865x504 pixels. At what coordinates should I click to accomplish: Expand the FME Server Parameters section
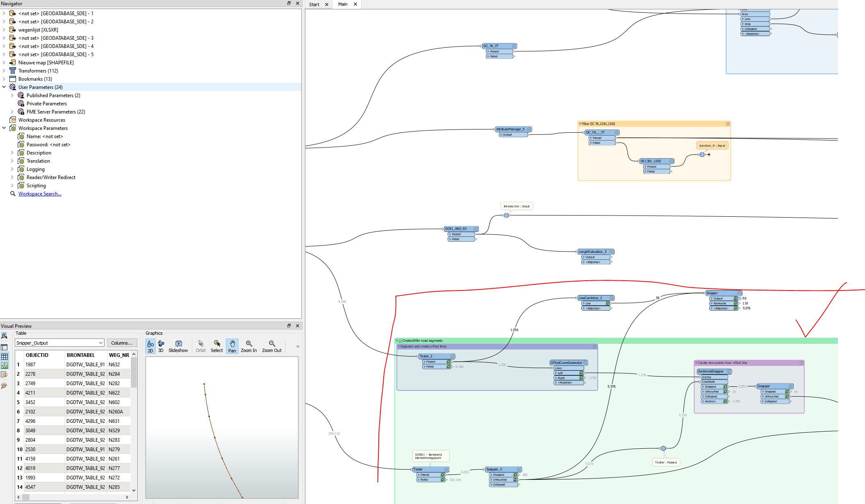[x=13, y=111]
